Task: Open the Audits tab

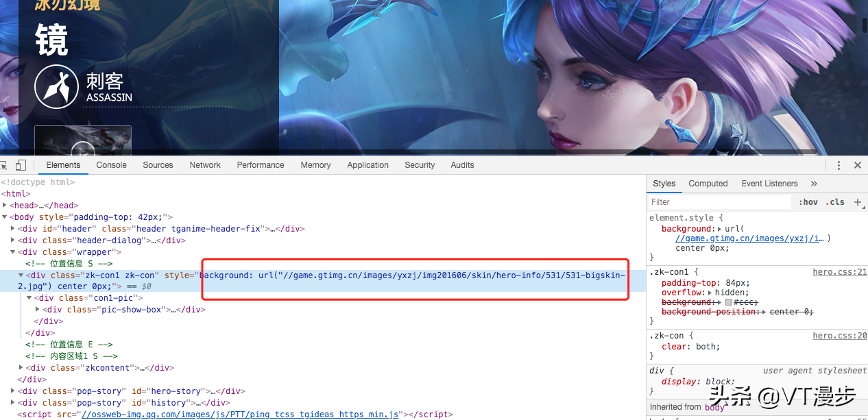Action: coord(462,165)
